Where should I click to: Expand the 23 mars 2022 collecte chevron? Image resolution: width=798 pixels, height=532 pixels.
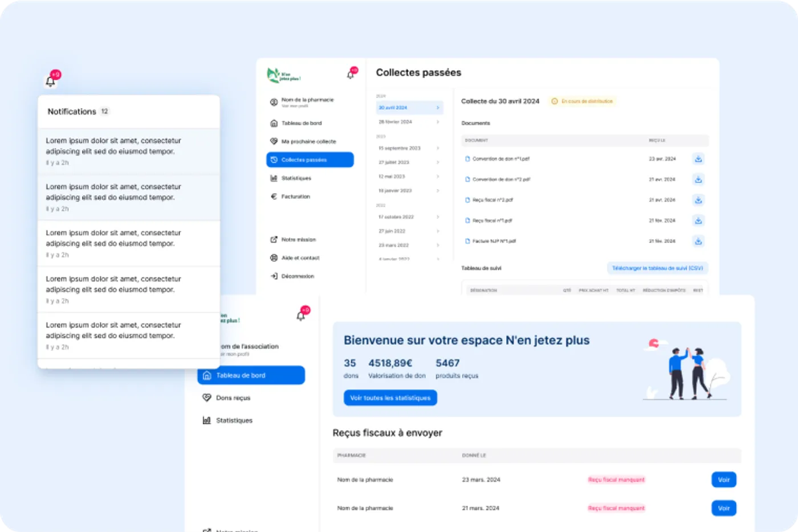coord(438,245)
